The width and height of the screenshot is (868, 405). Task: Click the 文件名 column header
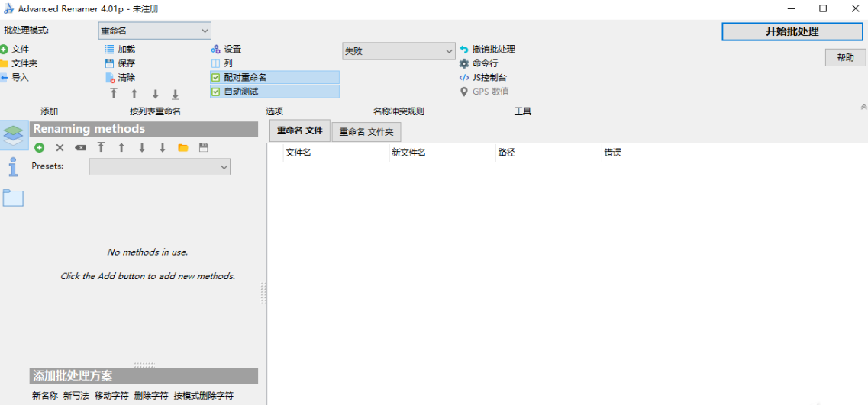pyautogui.click(x=336, y=153)
